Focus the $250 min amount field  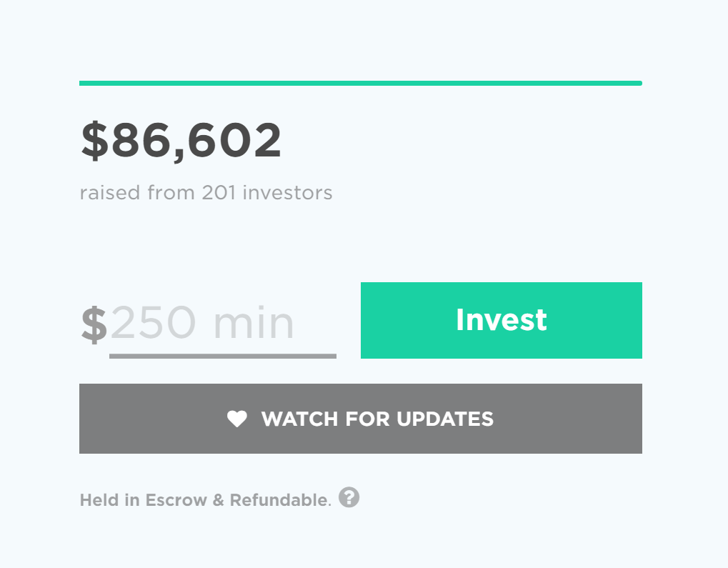tap(223, 324)
